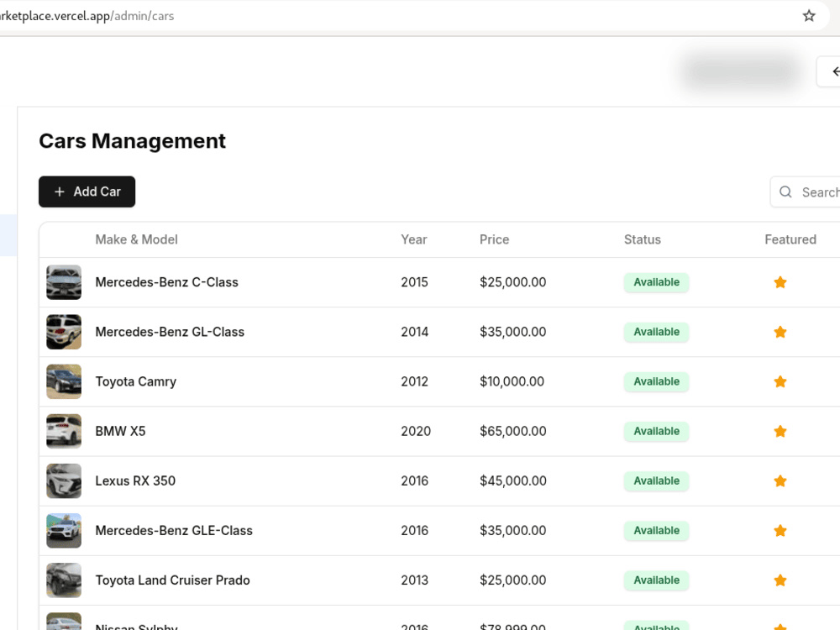Toggle featured star for BMW X5
Screen dimensions: 840x630
pos(780,431)
